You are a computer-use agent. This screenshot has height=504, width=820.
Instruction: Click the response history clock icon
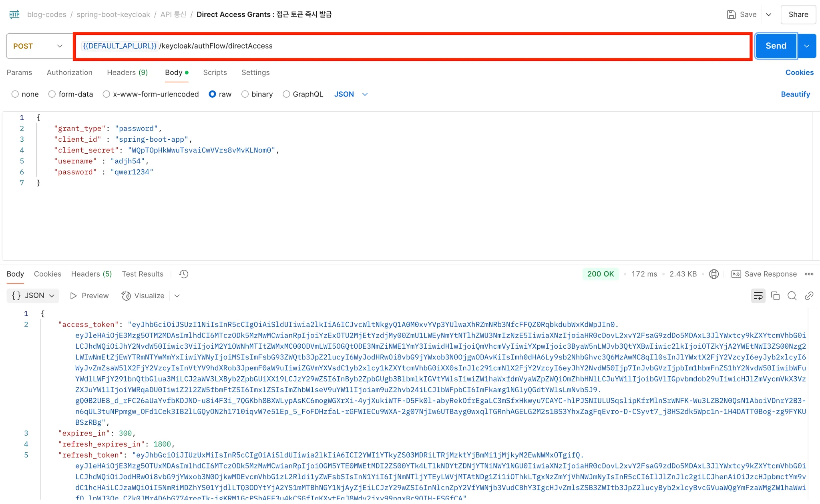coord(184,274)
